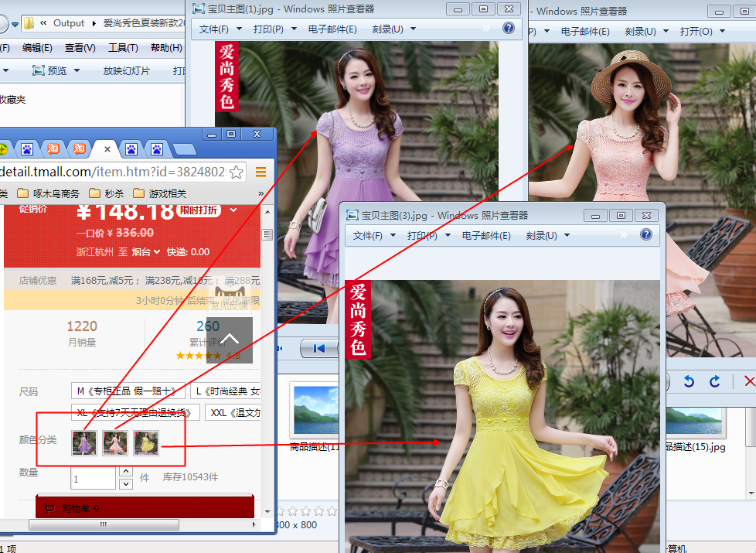Open 打印(P) menu in 宝贝主图(1).jpg viewer
This screenshot has height=553, width=756.
pos(274,29)
